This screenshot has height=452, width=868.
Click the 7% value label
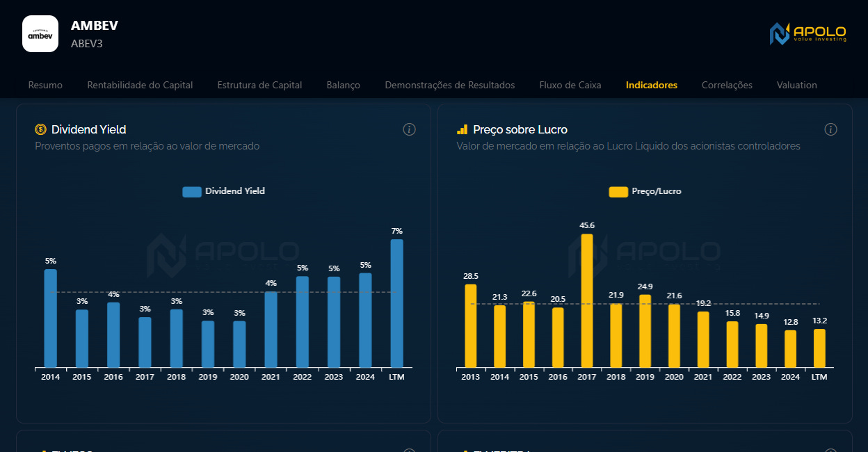397,231
